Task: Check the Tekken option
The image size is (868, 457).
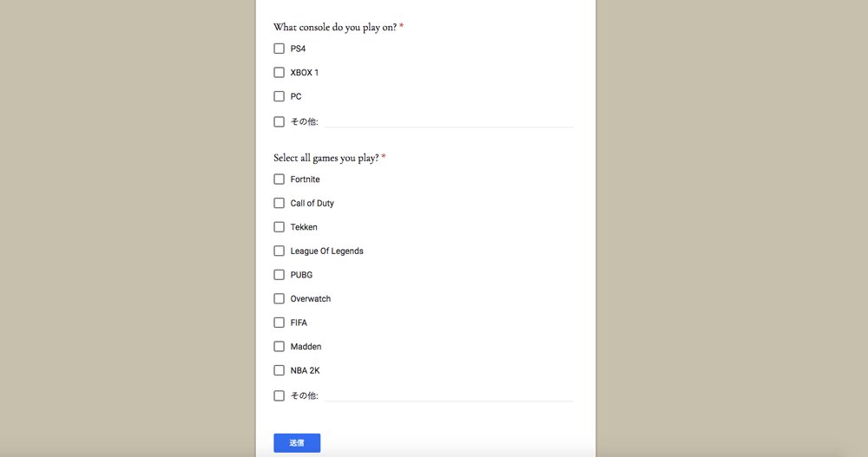Action: pyautogui.click(x=279, y=227)
